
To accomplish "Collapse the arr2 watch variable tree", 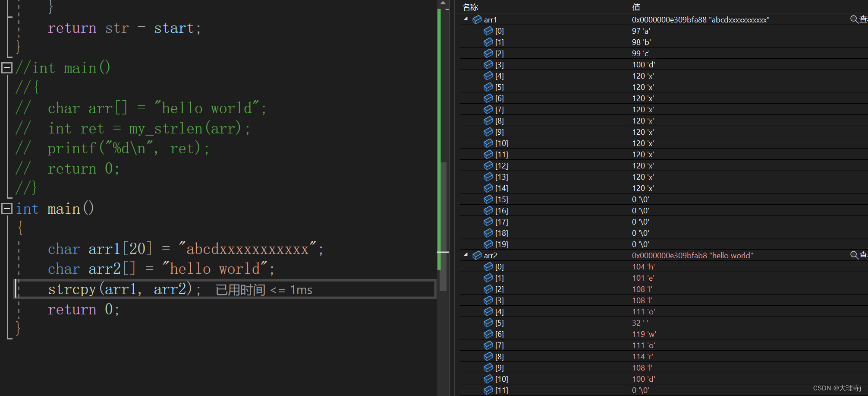I will tap(466, 255).
